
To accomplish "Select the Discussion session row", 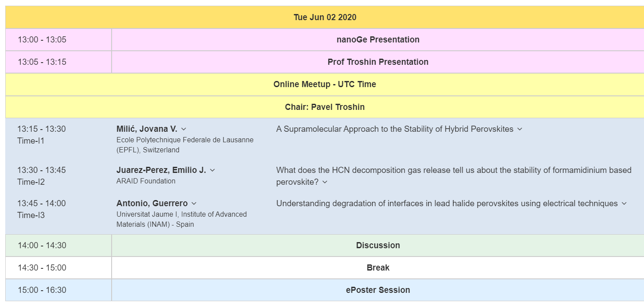I will pos(325,246).
